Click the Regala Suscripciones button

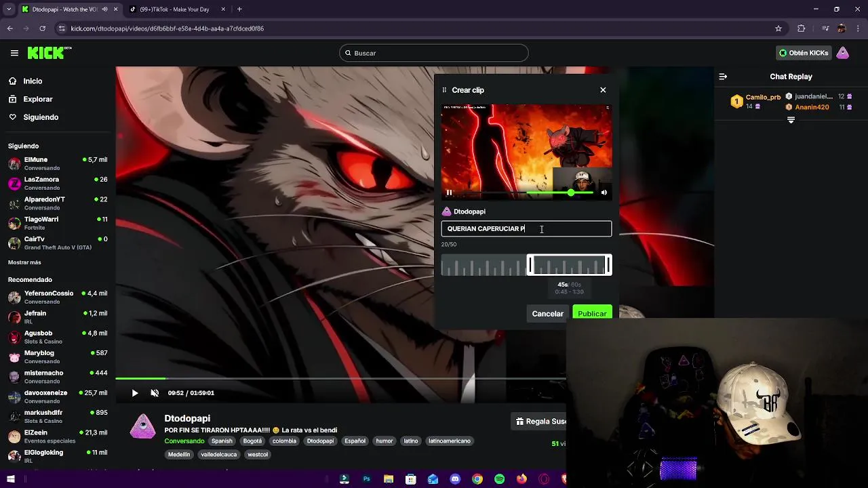coord(538,422)
